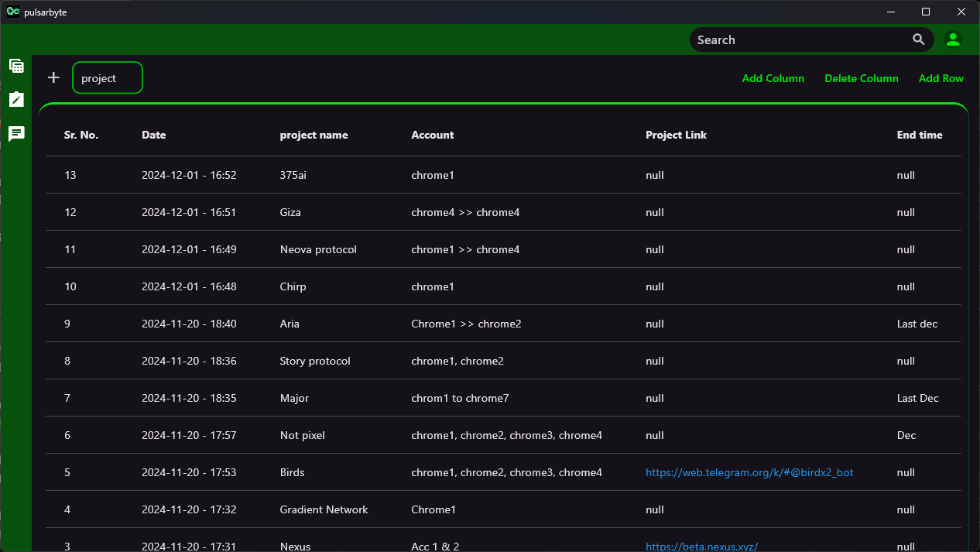Click date 2024-12-01 - 16:49
The height and width of the screenshot is (552, 980).
pyautogui.click(x=189, y=249)
